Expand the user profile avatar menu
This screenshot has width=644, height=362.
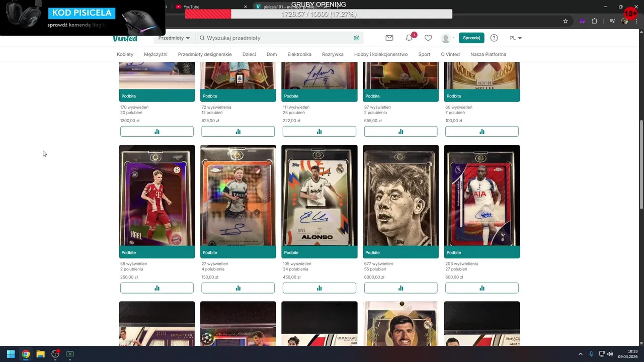(x=447, y=38)
